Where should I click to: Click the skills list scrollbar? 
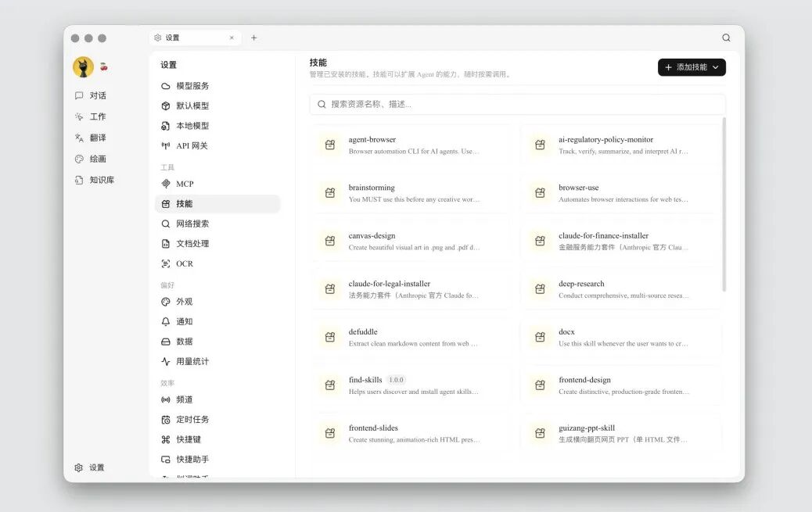point(724,205)
